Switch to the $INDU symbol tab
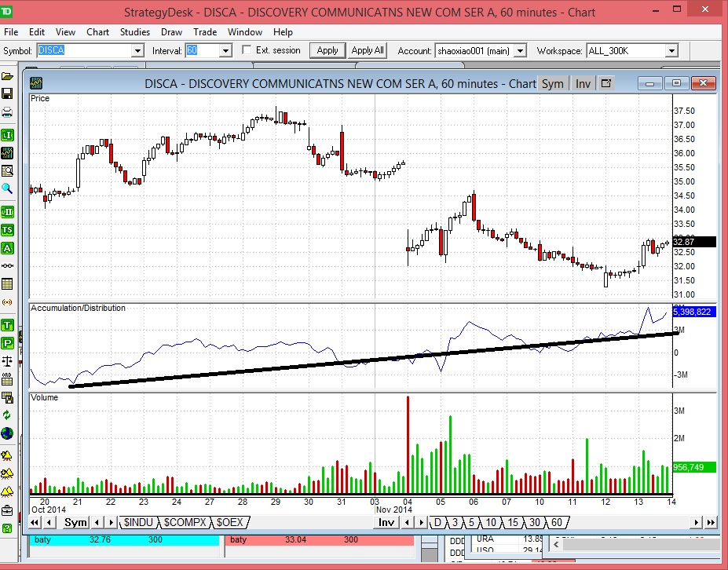 (138, 523)
